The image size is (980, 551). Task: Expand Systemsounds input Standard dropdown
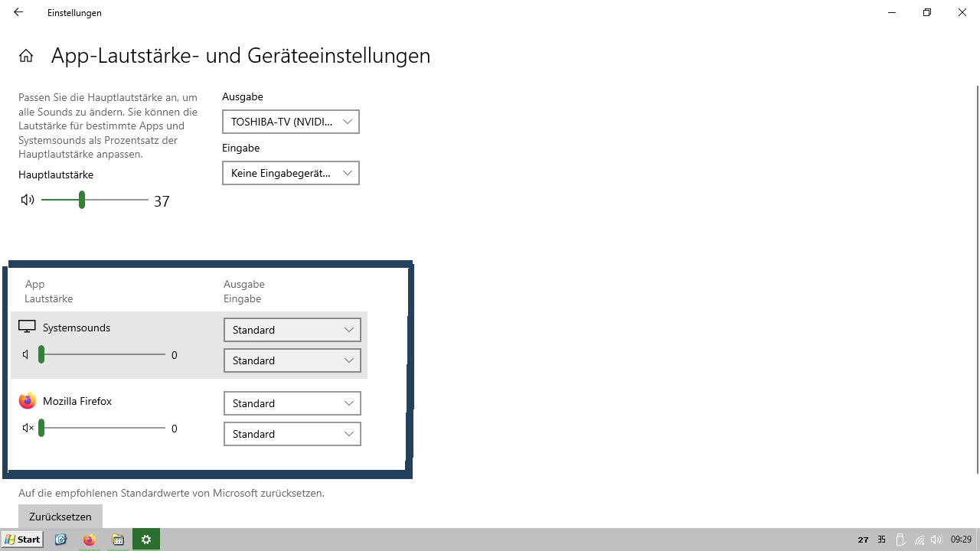pyautogui.click(x=292, y=360)
